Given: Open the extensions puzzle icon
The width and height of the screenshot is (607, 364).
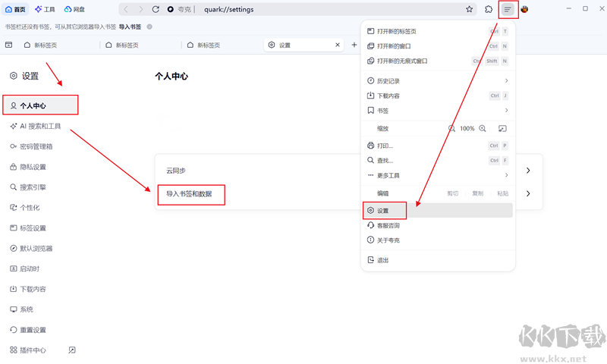Looking at the screenshot, I should pyautogui.click(x=489, y=9).
